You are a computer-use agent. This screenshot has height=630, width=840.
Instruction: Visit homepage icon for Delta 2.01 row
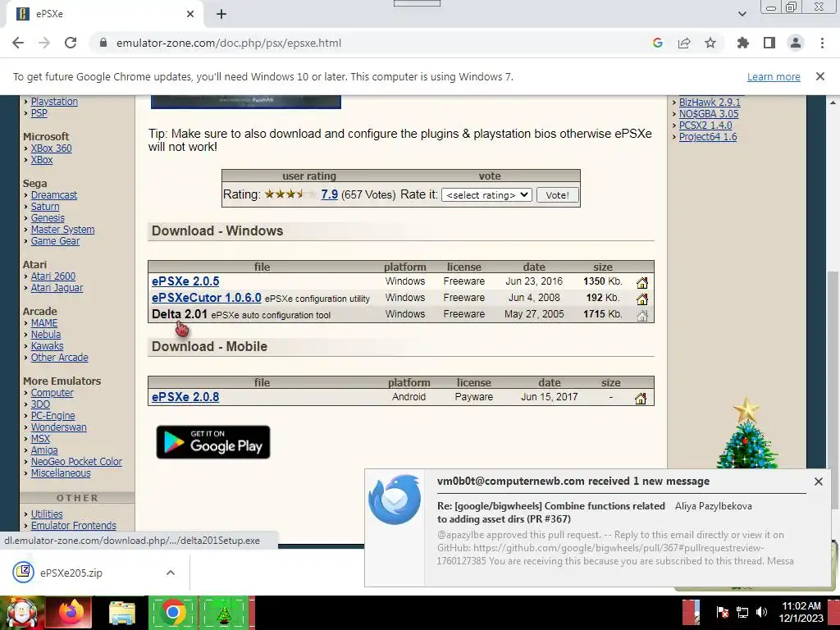(641, 316)
